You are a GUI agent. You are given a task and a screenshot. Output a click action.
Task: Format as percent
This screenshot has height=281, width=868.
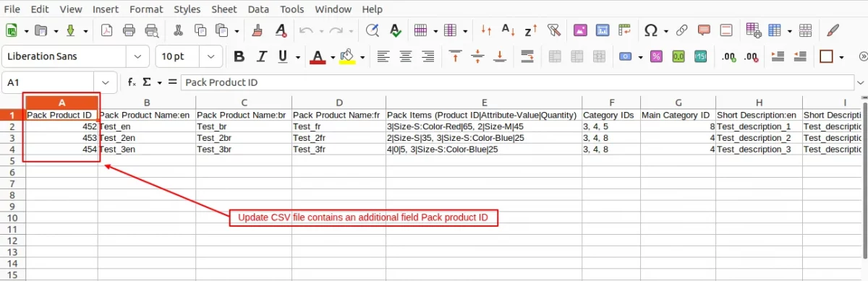click(656, 56)
